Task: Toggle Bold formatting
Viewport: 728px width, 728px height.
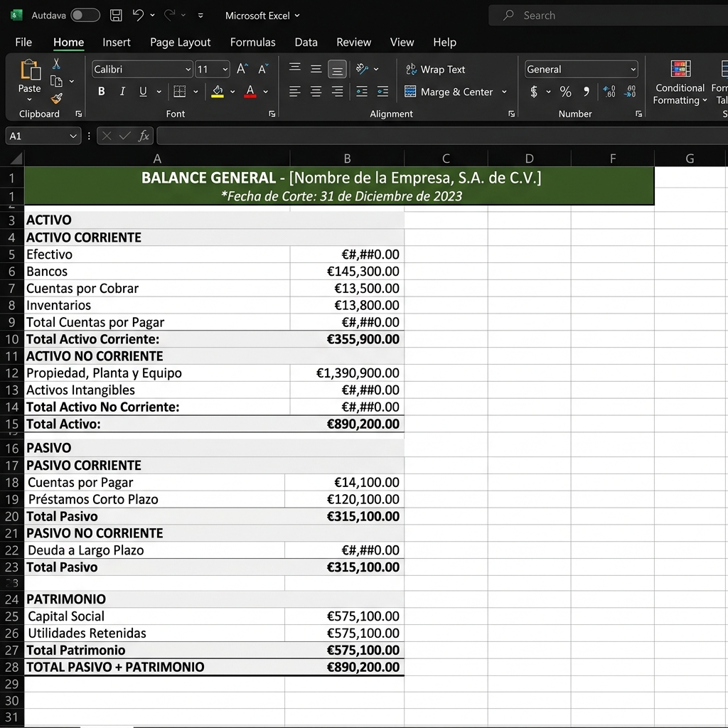Action: pyautogui.click(x=101, y=92)
